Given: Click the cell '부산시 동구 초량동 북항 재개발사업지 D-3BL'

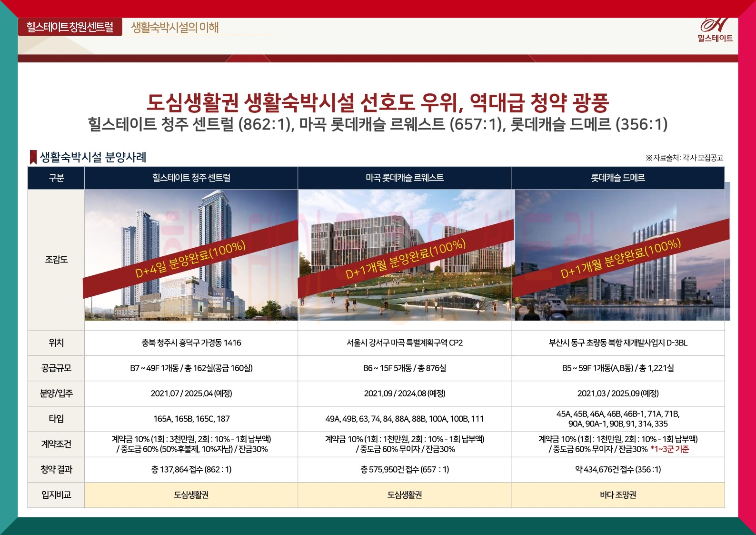Looking at the screenshot, I should (618, 343).
